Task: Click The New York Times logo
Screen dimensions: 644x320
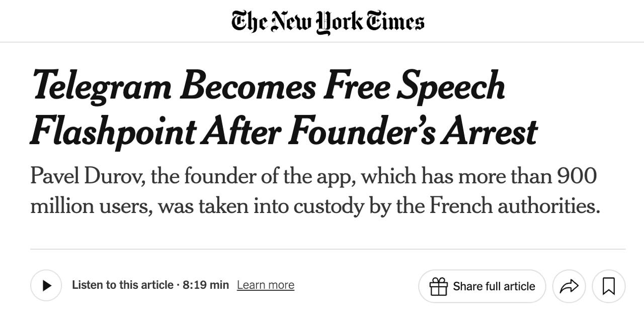Action: (x=328, y=22)
